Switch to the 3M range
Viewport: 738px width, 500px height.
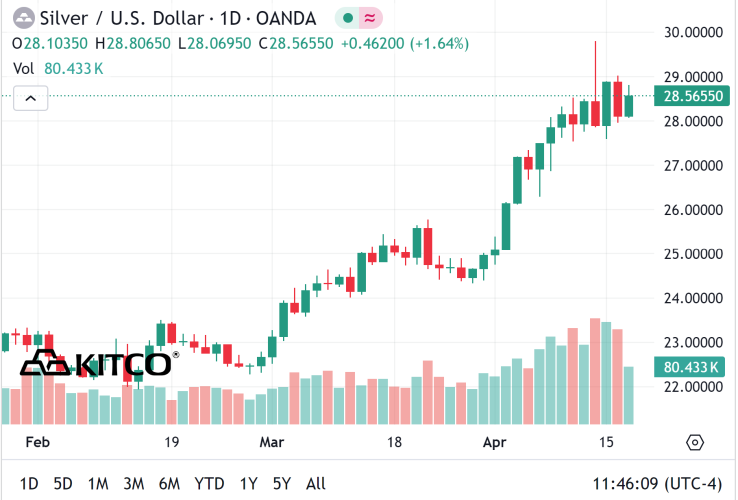pyautogui.click(x=134, y=484)
